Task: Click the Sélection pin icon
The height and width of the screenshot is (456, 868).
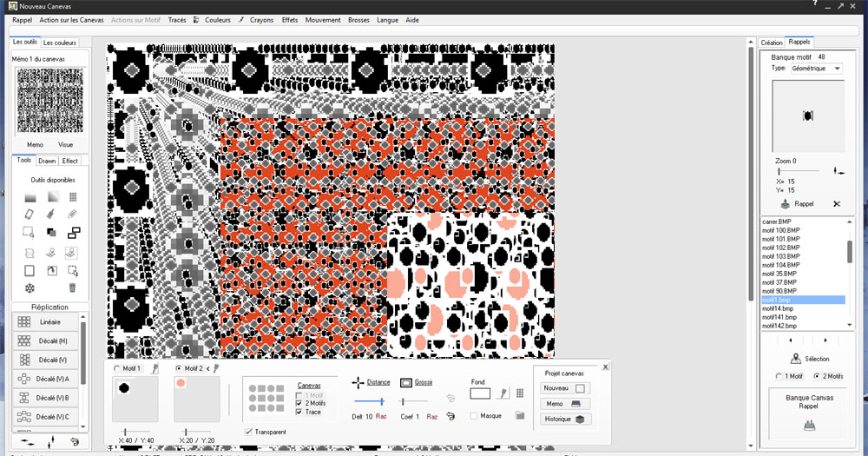Action: coord(795,359)
